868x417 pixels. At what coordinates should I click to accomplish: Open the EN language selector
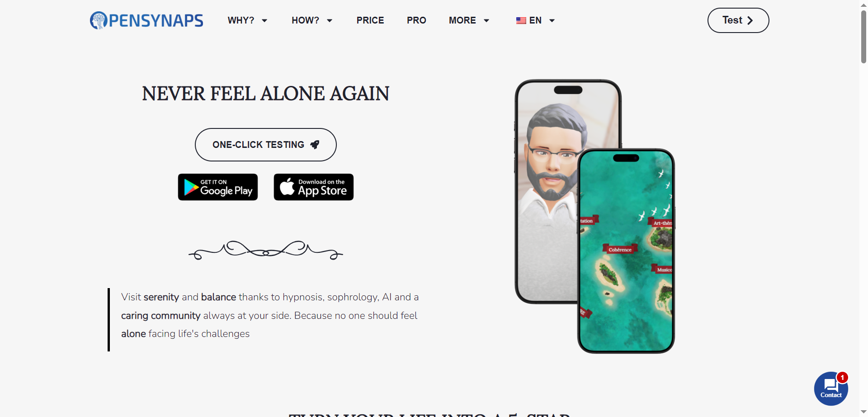point(535,20)
